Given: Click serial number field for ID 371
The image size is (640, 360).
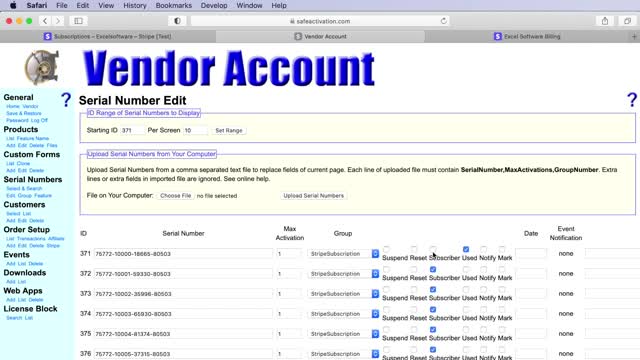Looking at the screenshot, I should pos(183,253).
